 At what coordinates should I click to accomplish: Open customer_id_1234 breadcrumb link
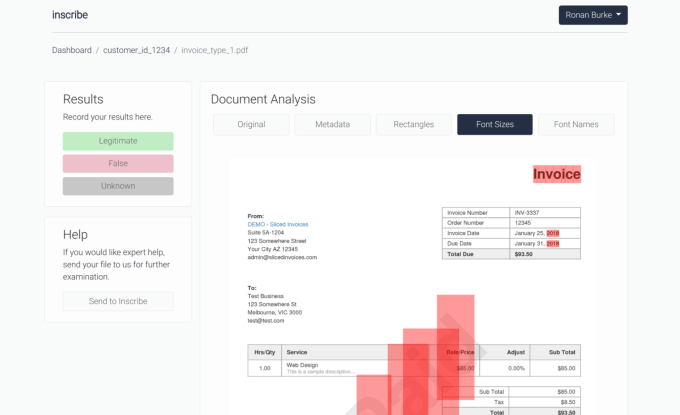[x=136, y=50]
